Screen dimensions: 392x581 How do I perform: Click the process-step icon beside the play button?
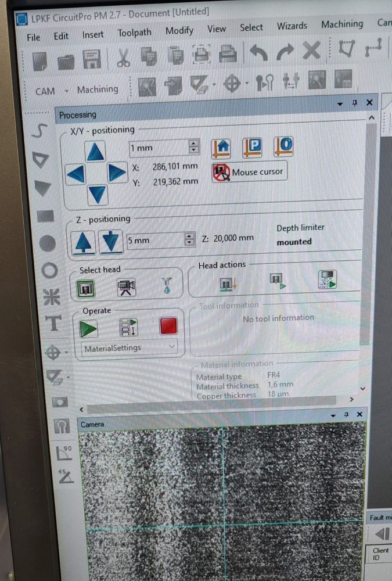128,327
